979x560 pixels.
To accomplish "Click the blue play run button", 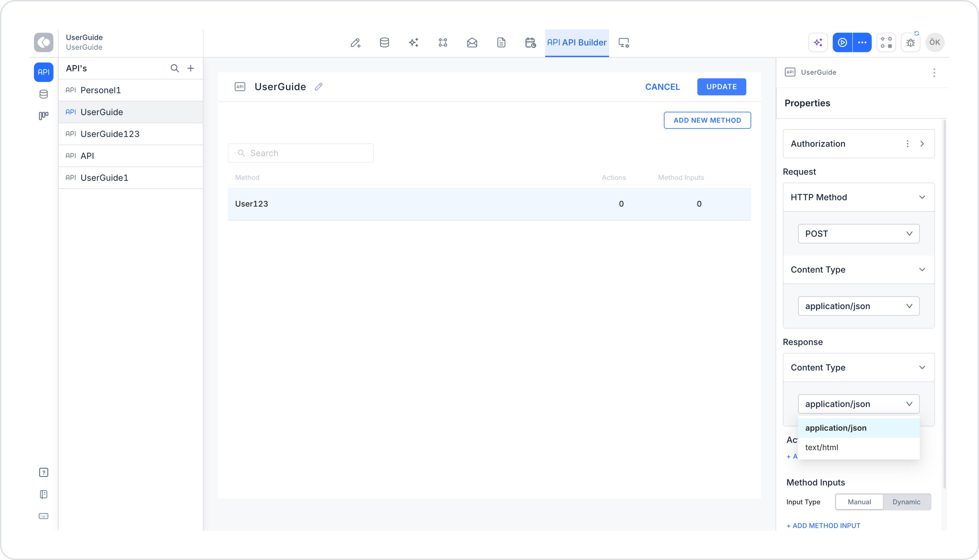I will click(842, 42).
